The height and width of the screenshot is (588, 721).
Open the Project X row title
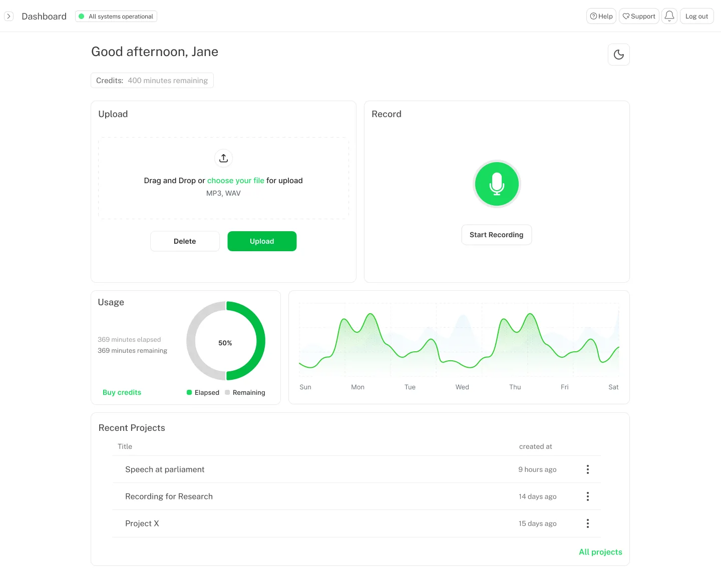click(142, 523)
